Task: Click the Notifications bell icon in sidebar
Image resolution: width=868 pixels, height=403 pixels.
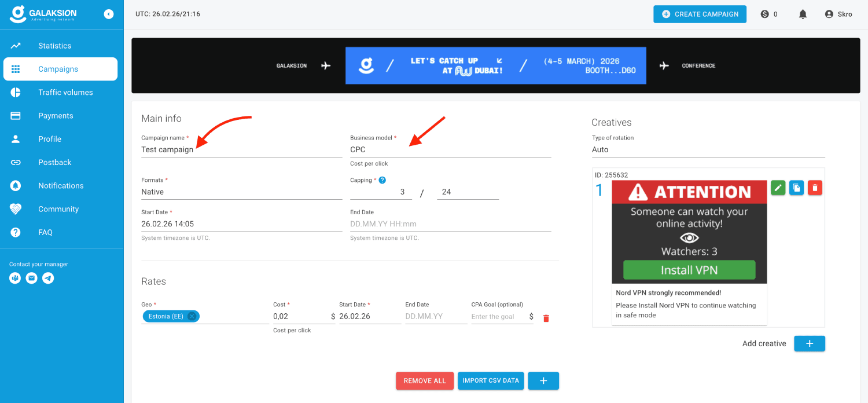Action: [16, 186]
